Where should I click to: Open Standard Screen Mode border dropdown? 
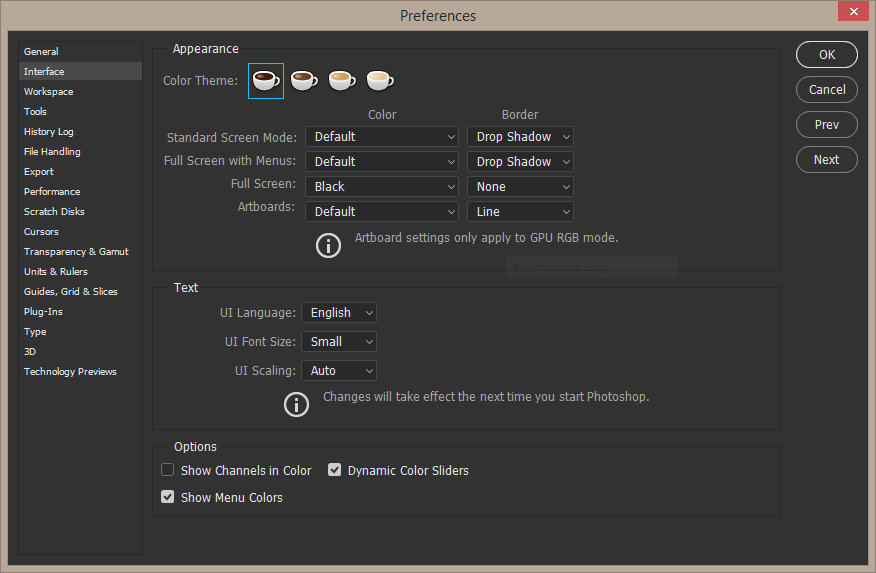tap(520, 137)
